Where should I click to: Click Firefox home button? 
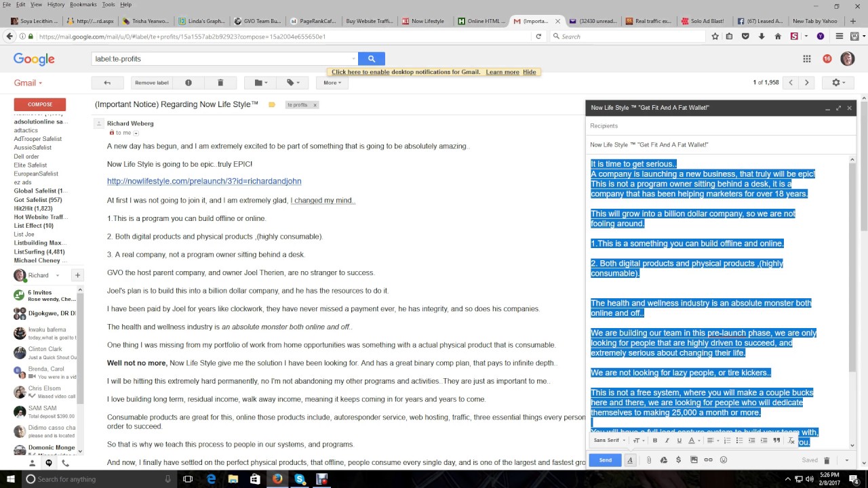coord(778,37)
